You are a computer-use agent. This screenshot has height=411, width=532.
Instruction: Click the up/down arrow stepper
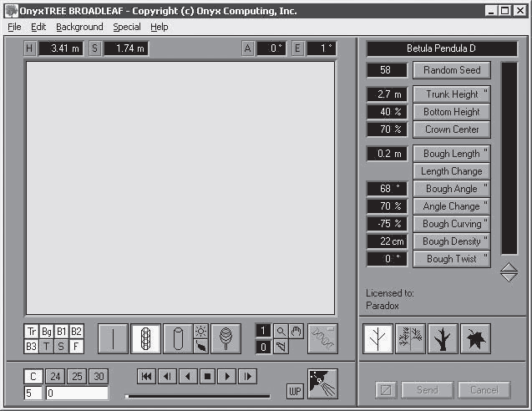click(509, 272)
